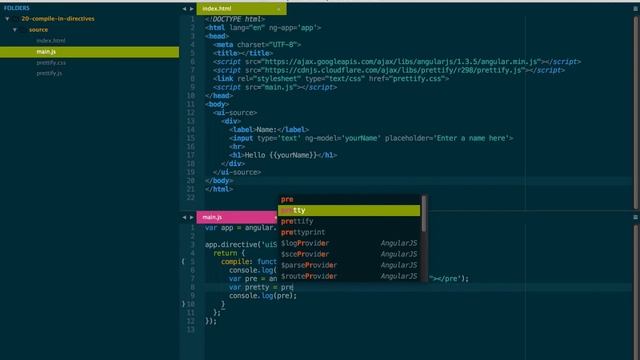Click the DOCTYPE html declaration line
Image resolution: width=640 pixels, height=360 pixels.
pyautogui.click(x=235, y=19)
